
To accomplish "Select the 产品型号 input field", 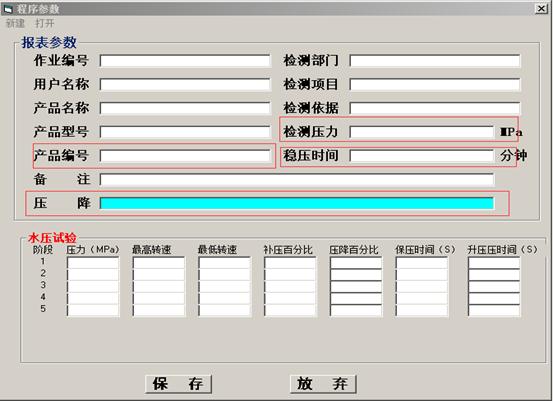I will click(x=185, y=132).
